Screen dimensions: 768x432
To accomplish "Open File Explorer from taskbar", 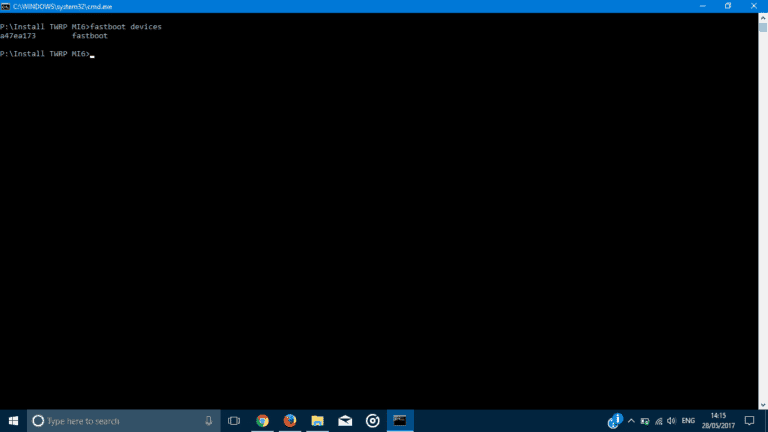I will coord(317,421).
